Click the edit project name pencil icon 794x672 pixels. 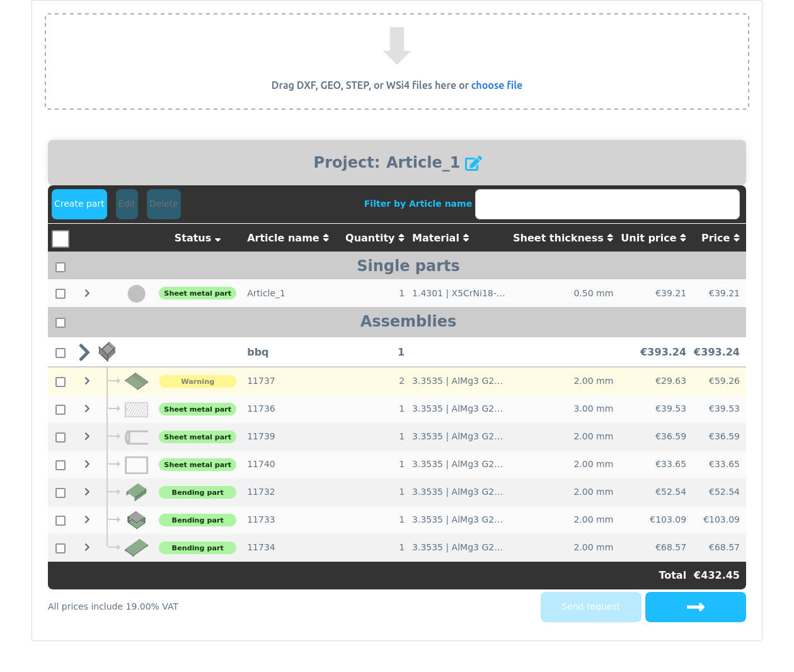473,163
